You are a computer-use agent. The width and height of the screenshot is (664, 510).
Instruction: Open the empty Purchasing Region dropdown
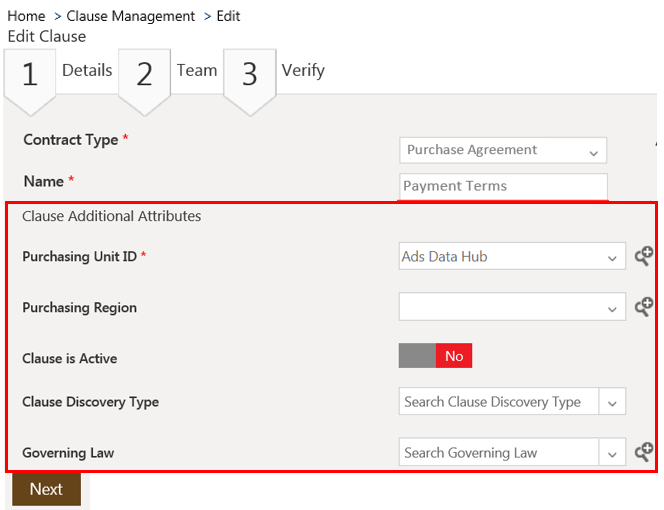[x=512, y=308]
